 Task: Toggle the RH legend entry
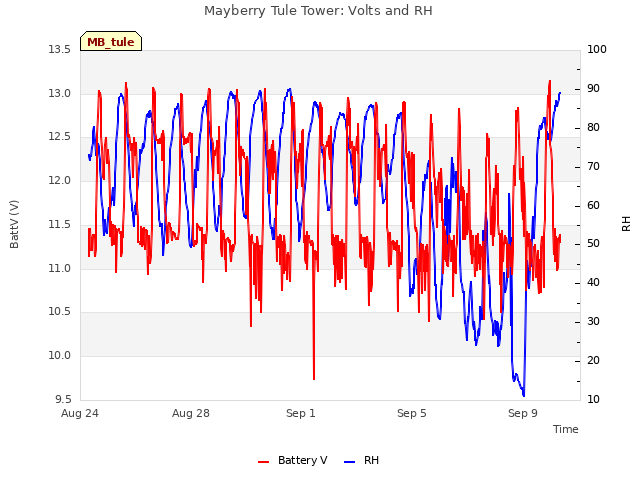point(362,460)
